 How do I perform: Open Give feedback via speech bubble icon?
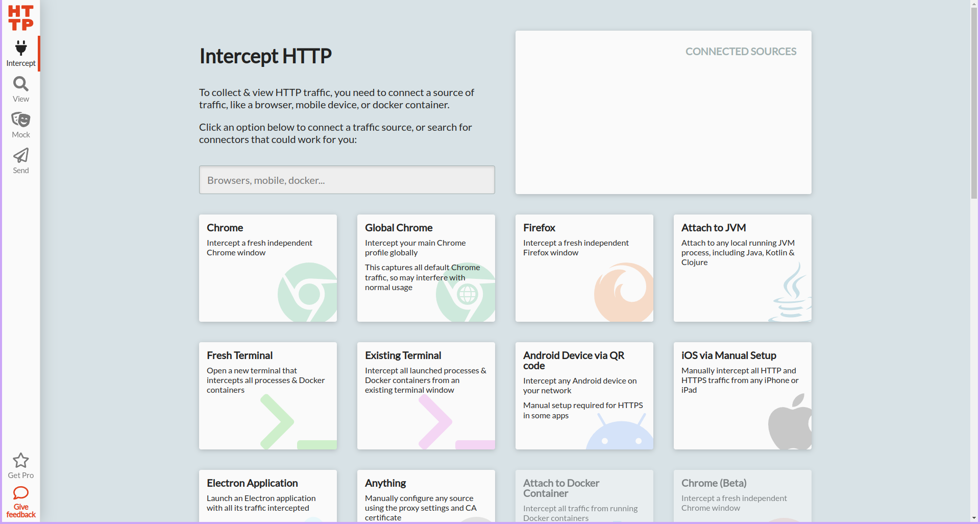pyautogui.click(x=20, y=493)
